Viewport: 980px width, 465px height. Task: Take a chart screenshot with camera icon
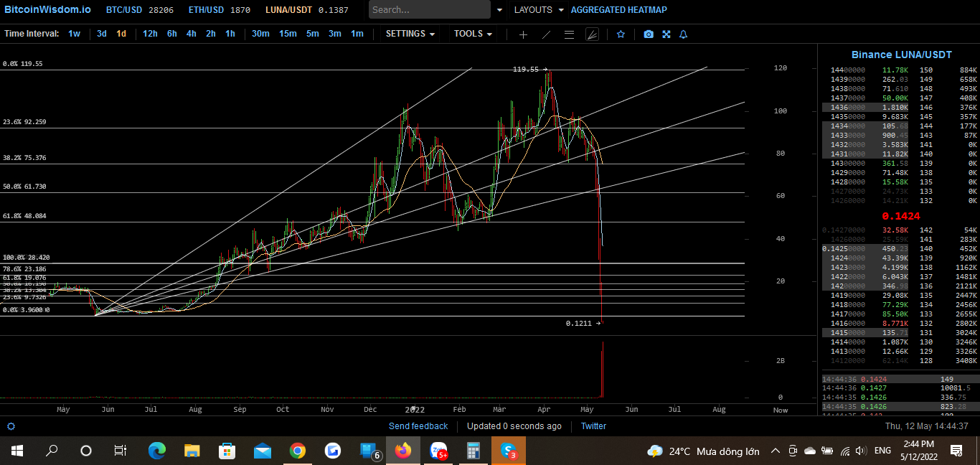pyautogui.click(x=649, y=34)
